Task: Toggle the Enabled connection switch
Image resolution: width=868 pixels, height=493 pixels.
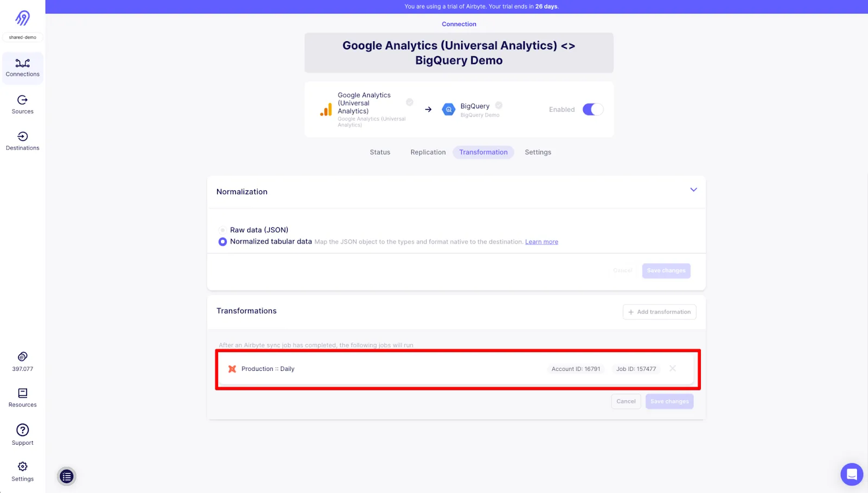Action: tap(593, 110)
